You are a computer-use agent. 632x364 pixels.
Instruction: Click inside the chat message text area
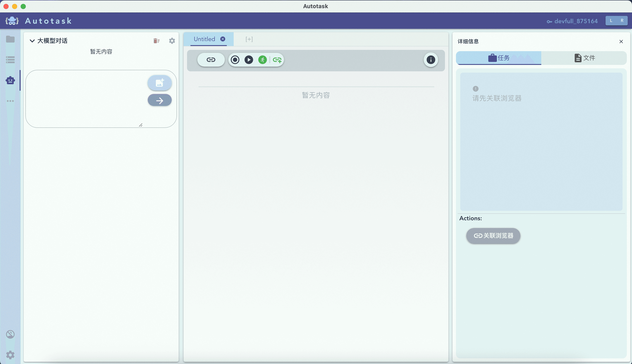point(85,99)
